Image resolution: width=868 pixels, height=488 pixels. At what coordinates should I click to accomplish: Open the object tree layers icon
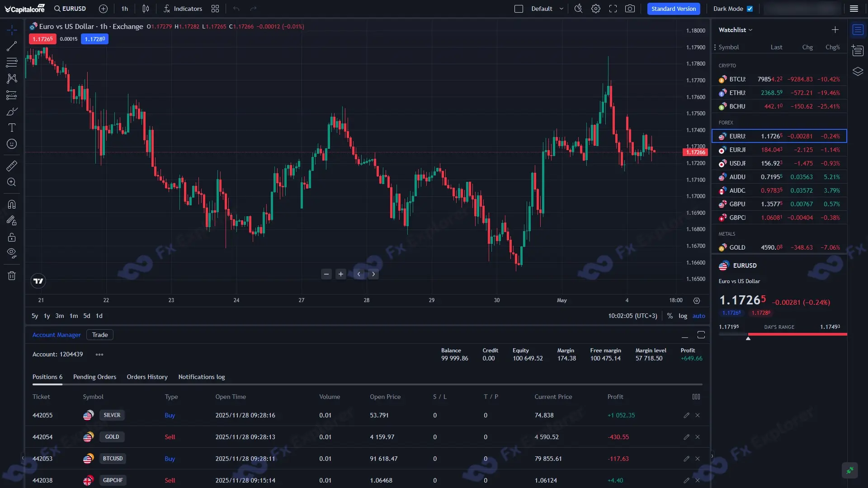click(x=858, y=71)
